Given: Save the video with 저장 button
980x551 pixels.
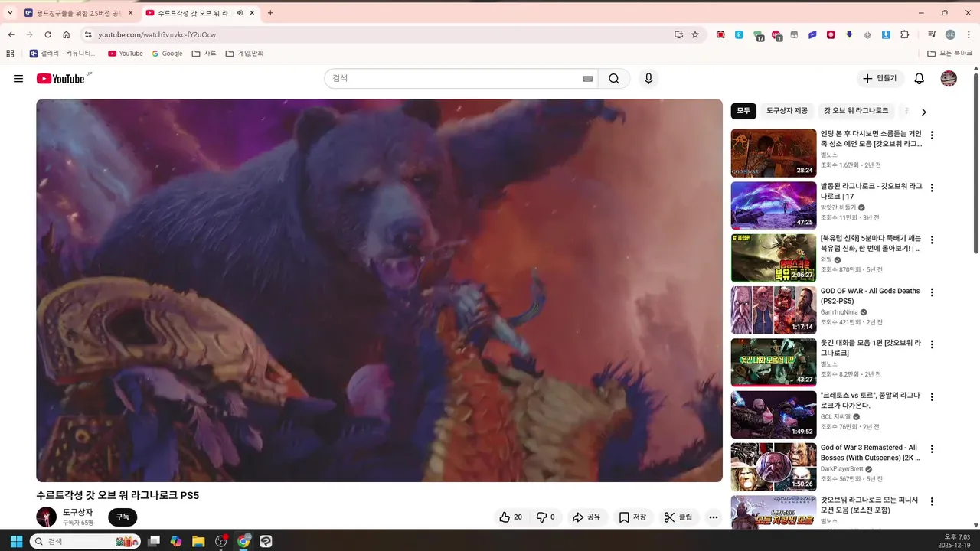Looking at the screenshot, I should point(632,517).
